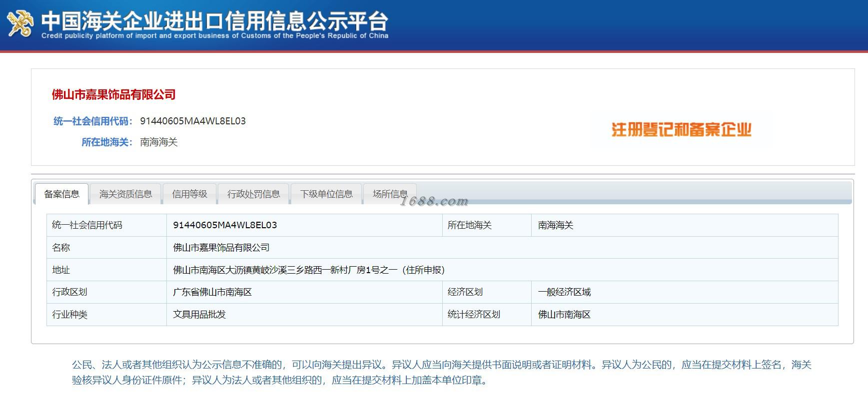Open the 海关资质信息 tab

point(125,194)
